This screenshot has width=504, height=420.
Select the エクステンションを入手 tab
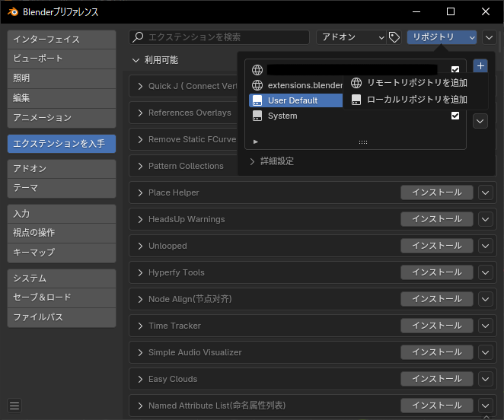62,144
